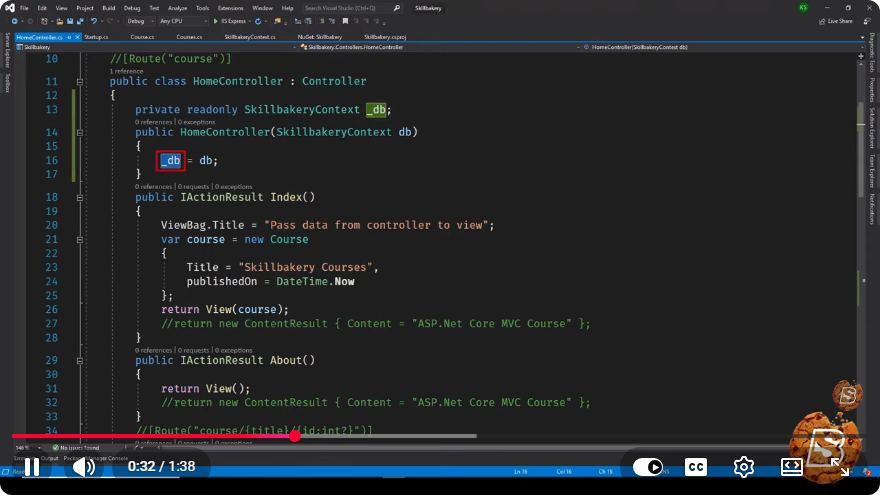Toggle the autoplay switch
The width and height of the screenshot is (880, 495).
pos(648,467)
